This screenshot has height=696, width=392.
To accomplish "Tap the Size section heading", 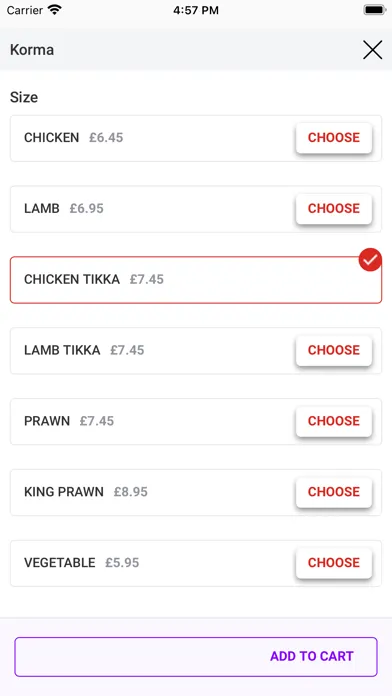I will tap(24, 97).
